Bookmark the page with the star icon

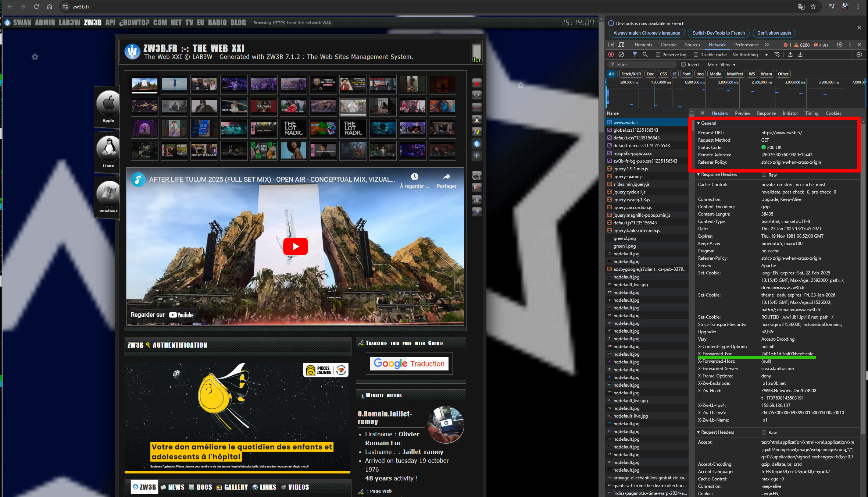813,7
